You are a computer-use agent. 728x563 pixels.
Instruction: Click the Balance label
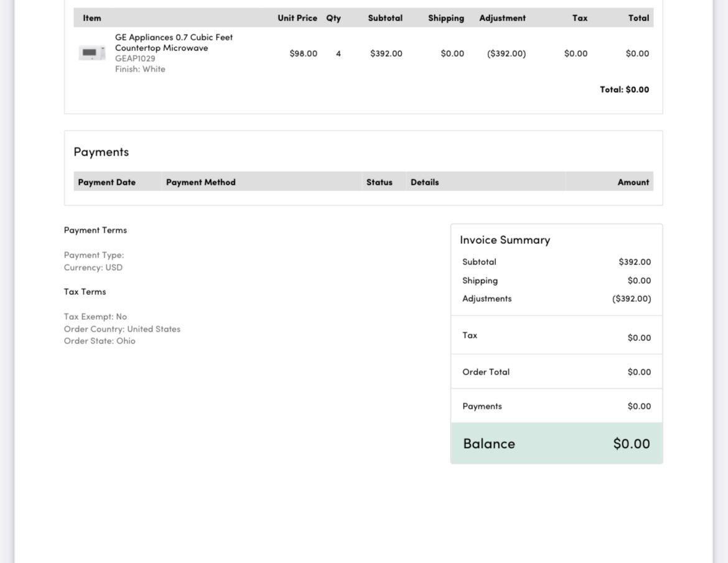pyautogui.click(x=489, y=444)
